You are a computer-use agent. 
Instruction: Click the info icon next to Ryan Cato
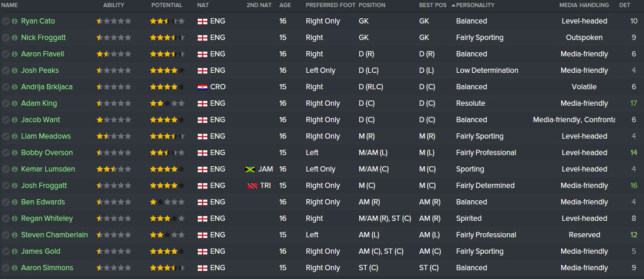pos(14,21)
